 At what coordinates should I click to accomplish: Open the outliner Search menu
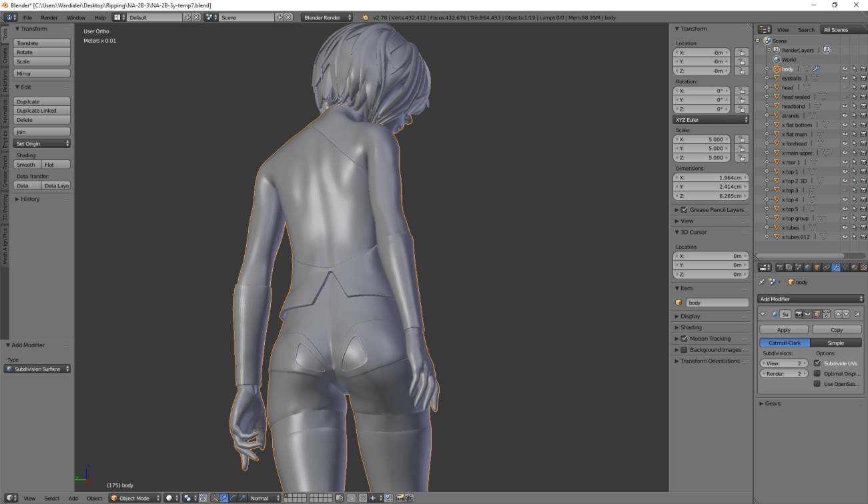pos(806,29)
